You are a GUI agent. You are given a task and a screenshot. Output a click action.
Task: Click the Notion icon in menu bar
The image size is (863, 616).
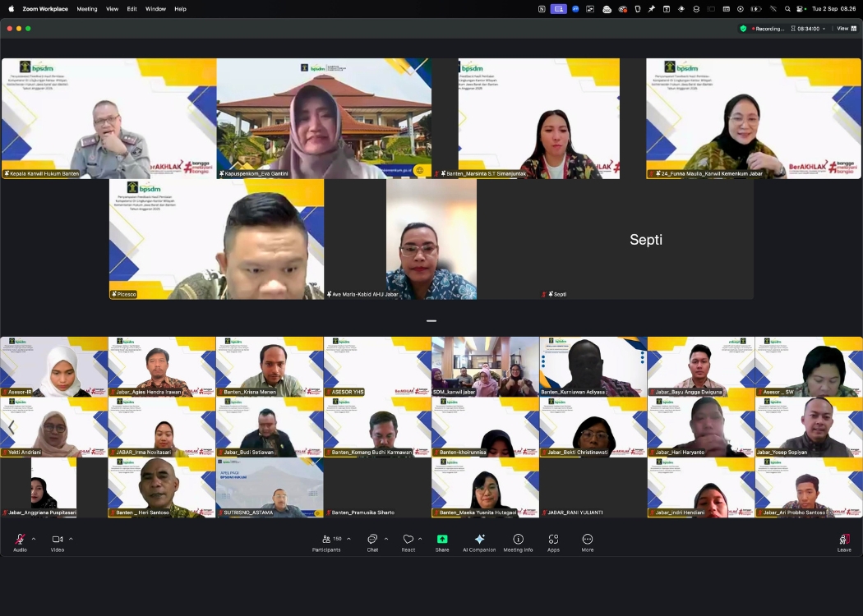click(542, 9)
